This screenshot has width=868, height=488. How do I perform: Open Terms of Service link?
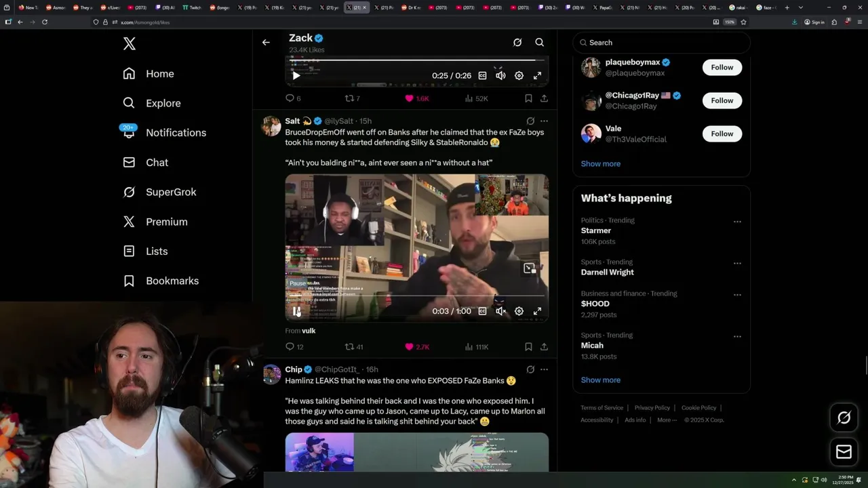coord(601,407)
